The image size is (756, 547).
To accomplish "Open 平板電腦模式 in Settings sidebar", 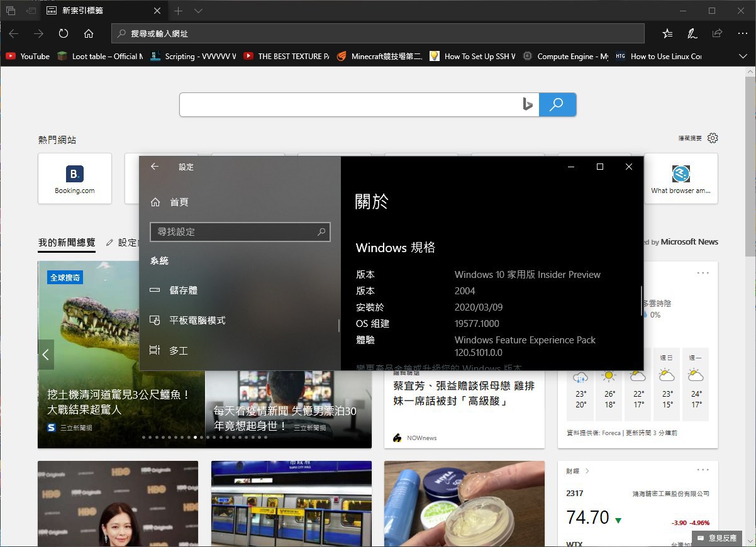I will click(x=240, y=321).
